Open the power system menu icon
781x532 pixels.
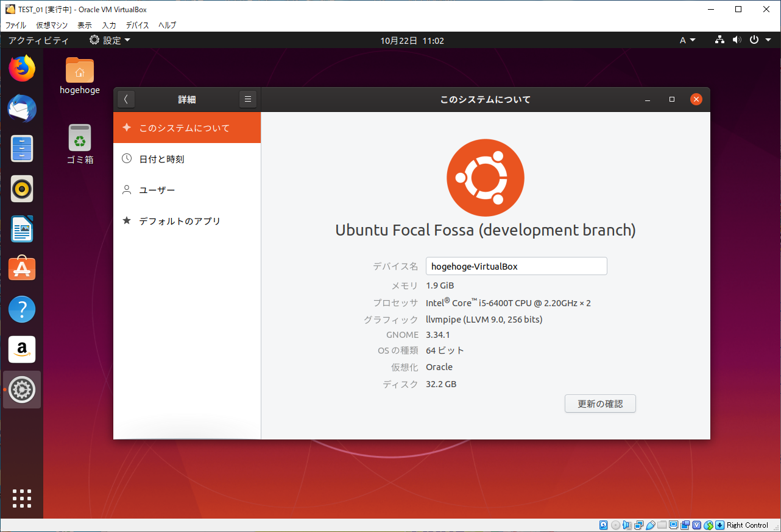(x=754, y=40)
